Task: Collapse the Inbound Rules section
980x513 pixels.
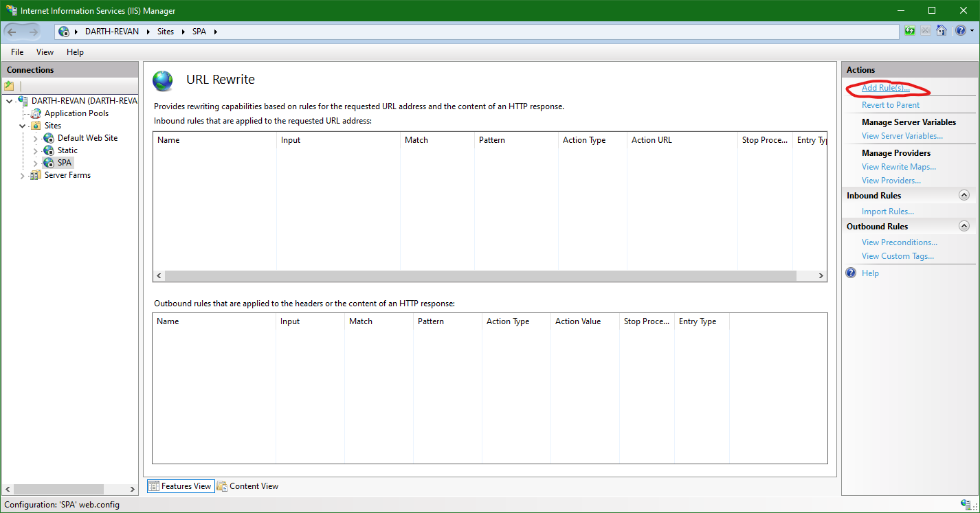Action: coord(964,195)
